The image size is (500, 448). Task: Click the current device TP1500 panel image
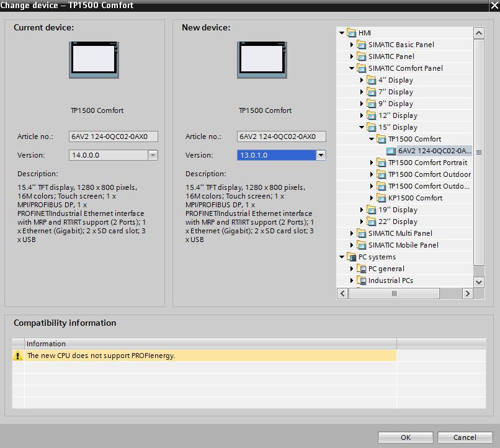94,60
